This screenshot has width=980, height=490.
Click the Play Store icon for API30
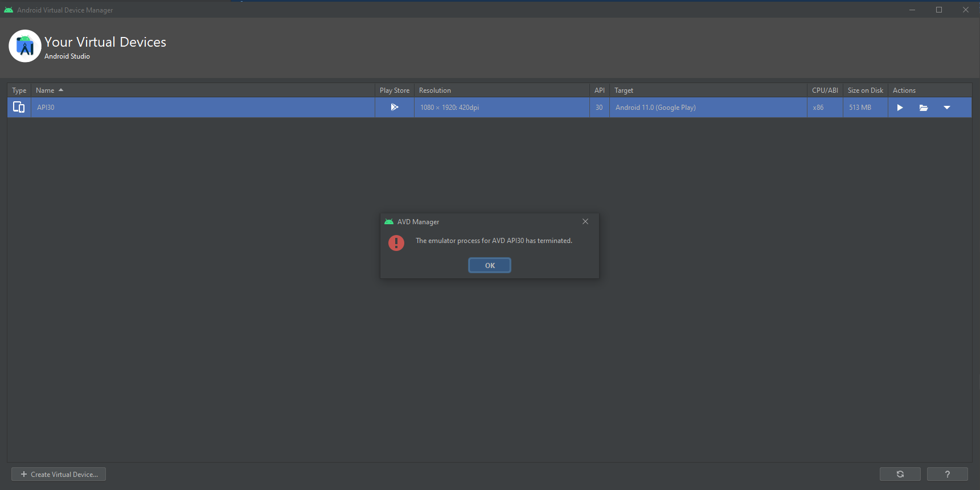394,107
